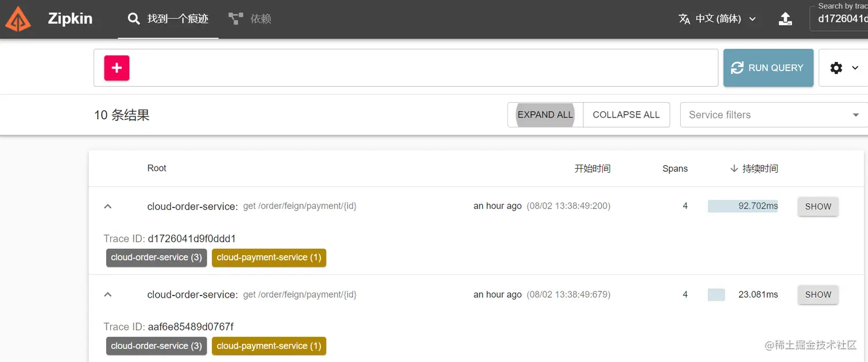Click the upload JSON trace icon

[x=785, y=19]
